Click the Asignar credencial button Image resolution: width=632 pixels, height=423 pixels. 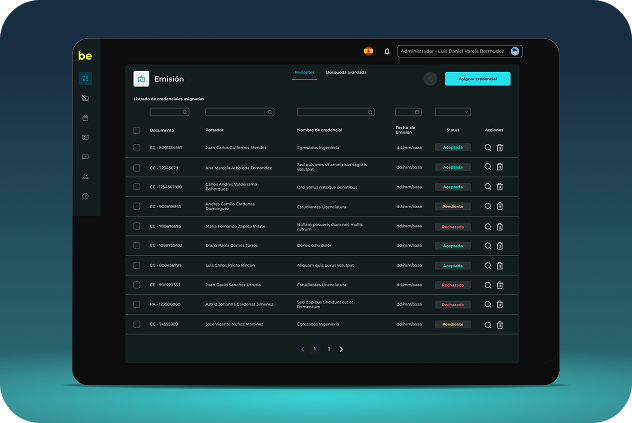(478, 79)
